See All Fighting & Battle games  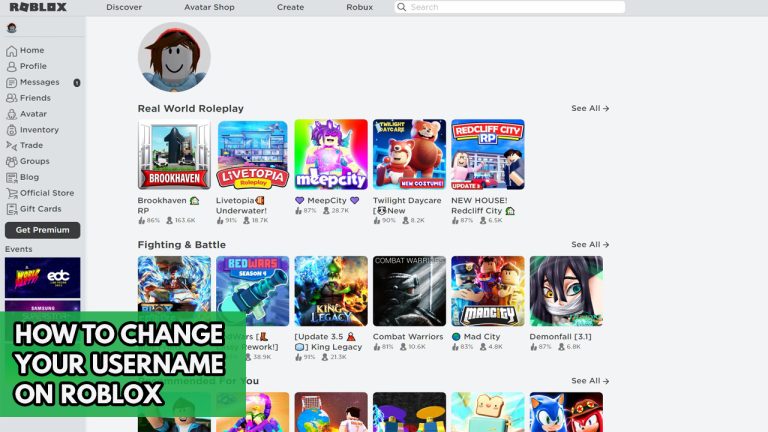click(590, 244)
